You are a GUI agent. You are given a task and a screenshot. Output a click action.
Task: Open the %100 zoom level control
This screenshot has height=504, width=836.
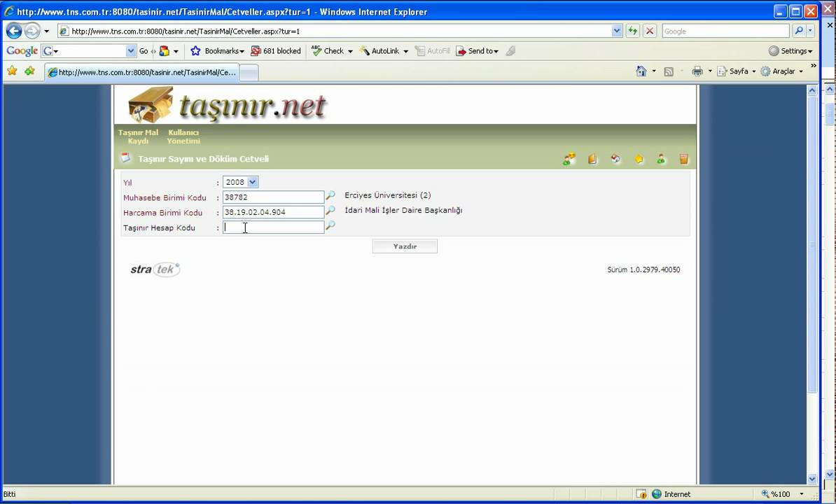tap(783, 494)
